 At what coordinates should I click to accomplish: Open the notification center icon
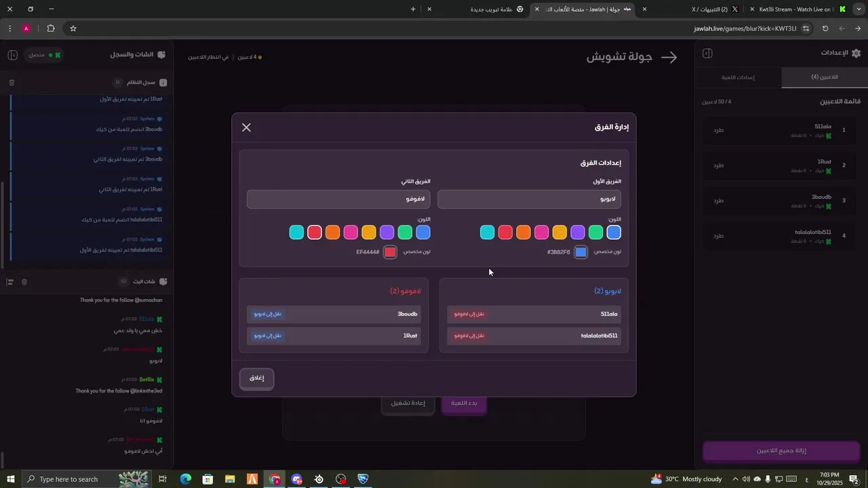click(854, 479)
